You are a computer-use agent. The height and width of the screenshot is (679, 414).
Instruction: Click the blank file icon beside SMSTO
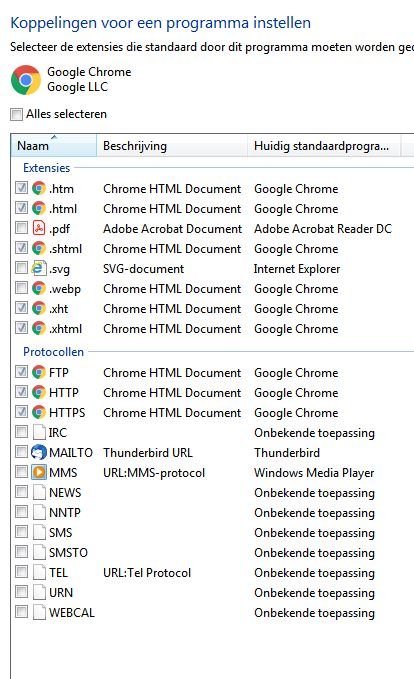click(39, 552)
